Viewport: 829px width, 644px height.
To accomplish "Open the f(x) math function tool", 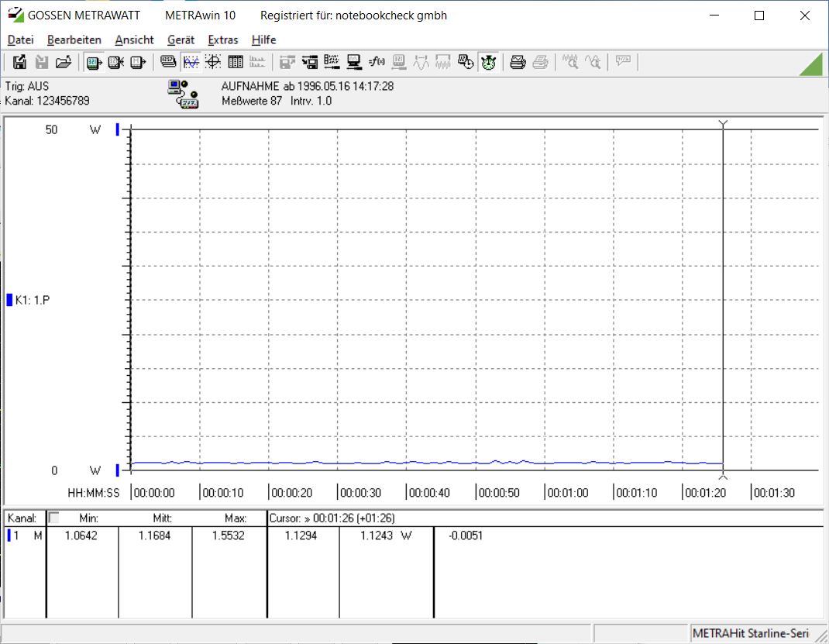I will (x=377, y=62).
